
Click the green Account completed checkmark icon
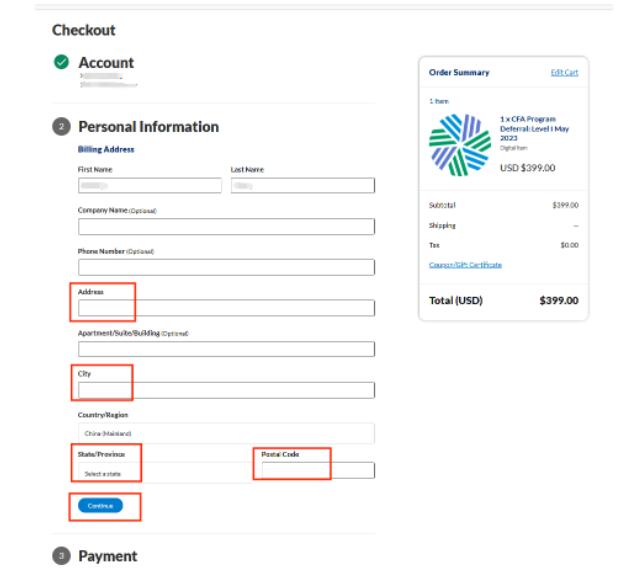point(60,63)
